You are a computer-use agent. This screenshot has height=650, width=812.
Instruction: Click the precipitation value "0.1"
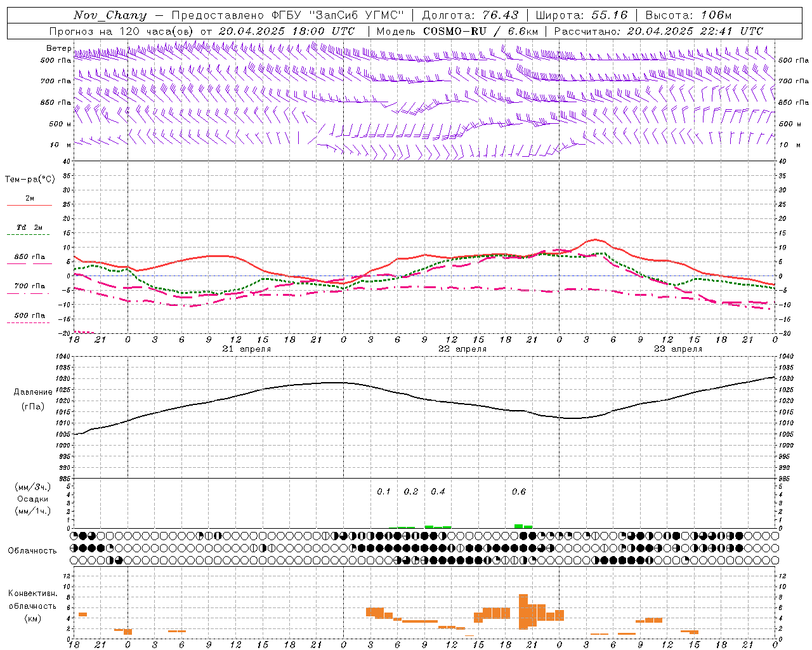point(384,491)
